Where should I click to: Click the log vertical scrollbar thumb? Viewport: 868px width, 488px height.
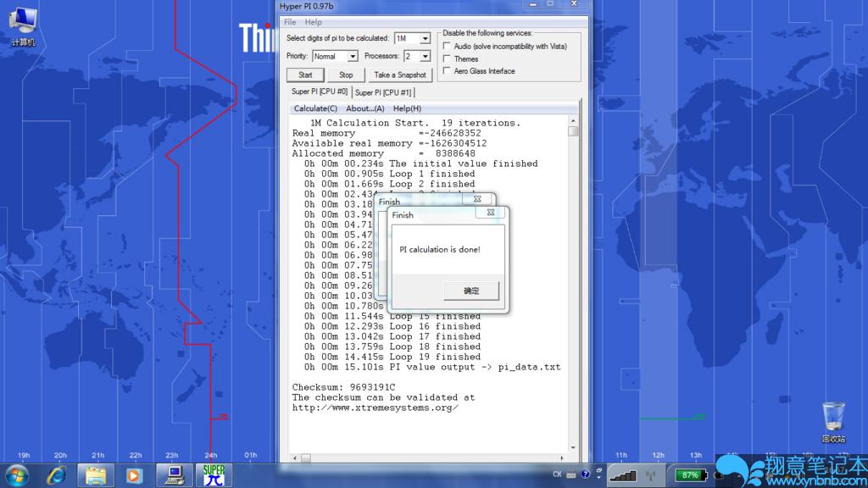573,131
